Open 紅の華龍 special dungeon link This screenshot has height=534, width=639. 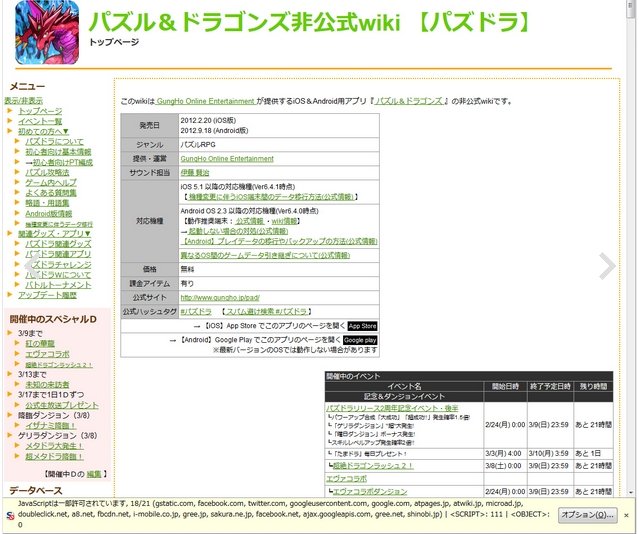[x=40, y=344]
